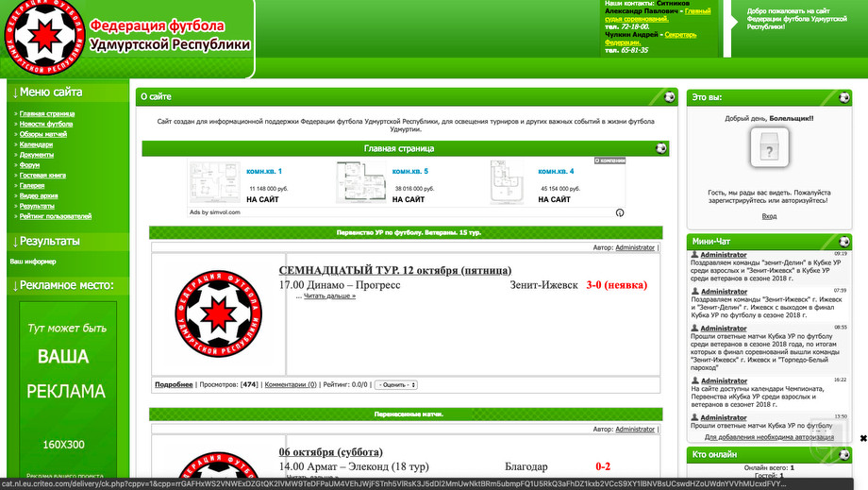Click the soccer ball icon in 'Мини-Чат' header

coord(843,242)
